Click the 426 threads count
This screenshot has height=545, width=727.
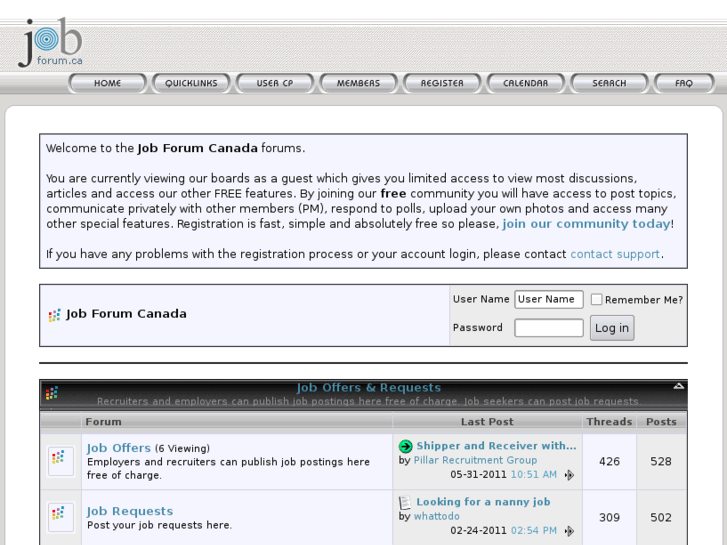(609, 462)
